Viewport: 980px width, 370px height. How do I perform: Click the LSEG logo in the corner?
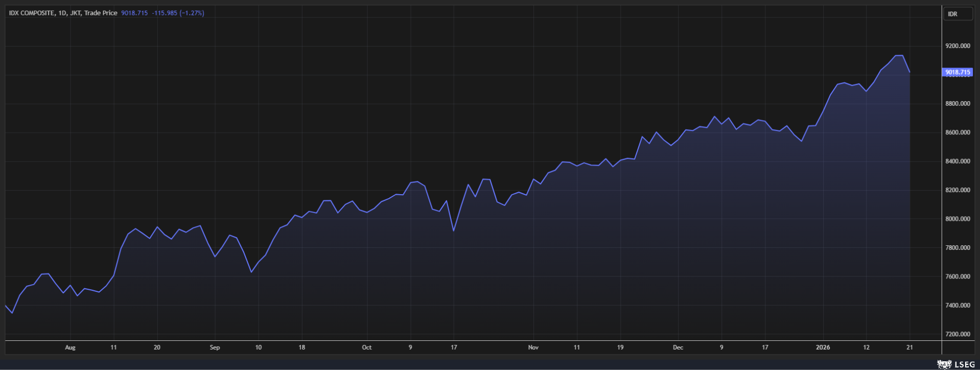pyautogui.click(x=955, y=364)
